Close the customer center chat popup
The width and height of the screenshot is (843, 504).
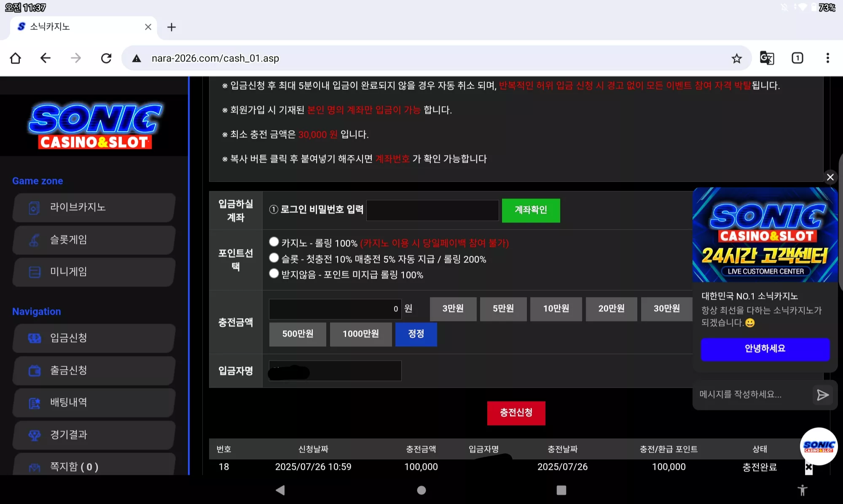tap(830, 177)
